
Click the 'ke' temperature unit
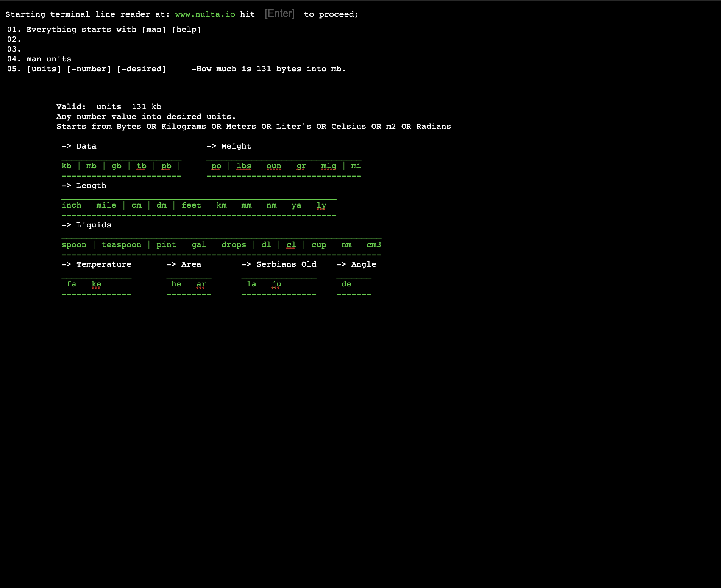(x=97, y=284)
